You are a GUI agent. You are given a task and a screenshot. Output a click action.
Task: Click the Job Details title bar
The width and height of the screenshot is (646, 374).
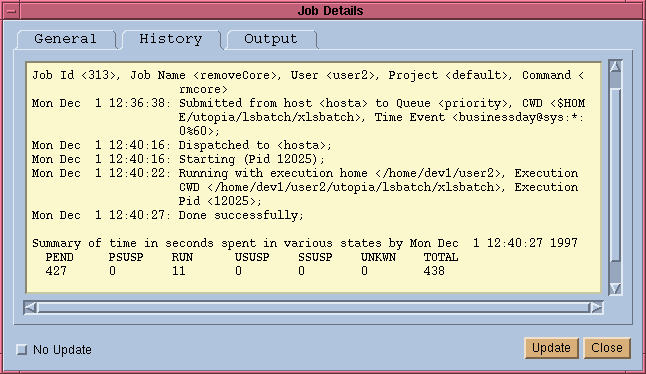[x=330, y=11]
